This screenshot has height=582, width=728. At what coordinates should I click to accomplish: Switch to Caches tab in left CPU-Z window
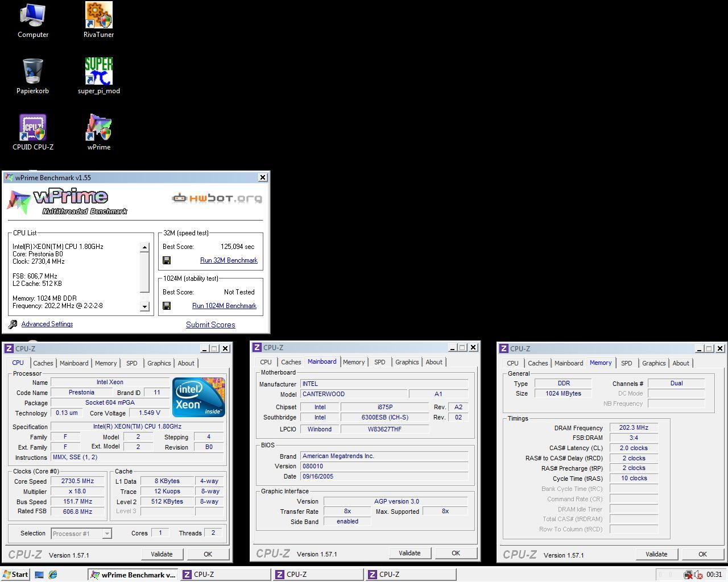43,363
